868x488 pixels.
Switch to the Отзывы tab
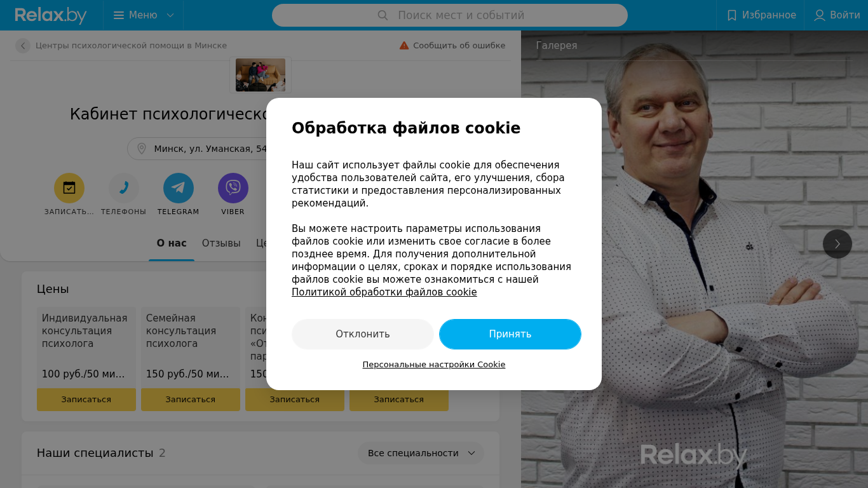coord(221,243)
